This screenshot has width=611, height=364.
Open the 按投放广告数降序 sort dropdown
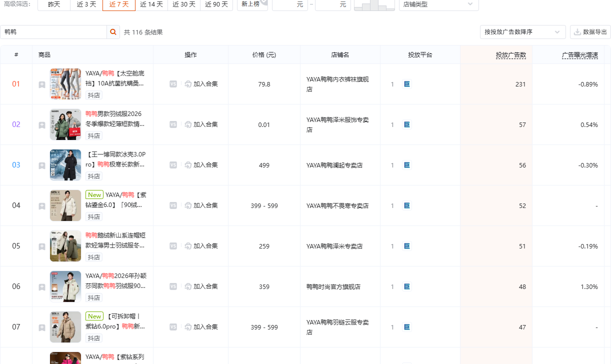(522, 32)
